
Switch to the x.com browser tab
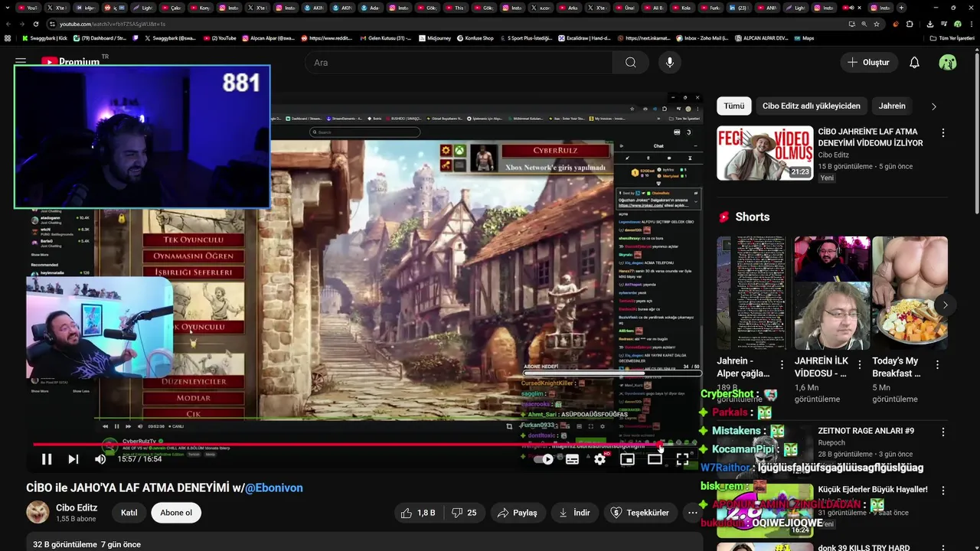tap(541, 8)
